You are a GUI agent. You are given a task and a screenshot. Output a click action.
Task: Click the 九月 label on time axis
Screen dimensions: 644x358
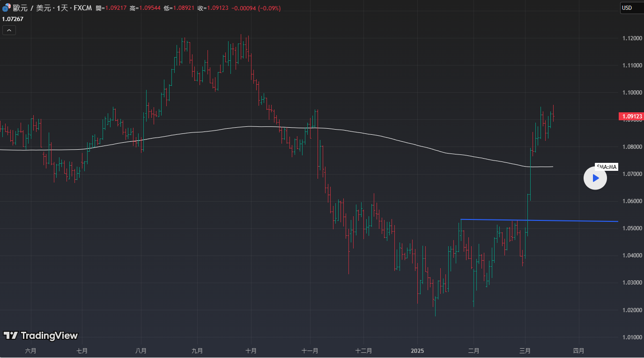(197, 351)
